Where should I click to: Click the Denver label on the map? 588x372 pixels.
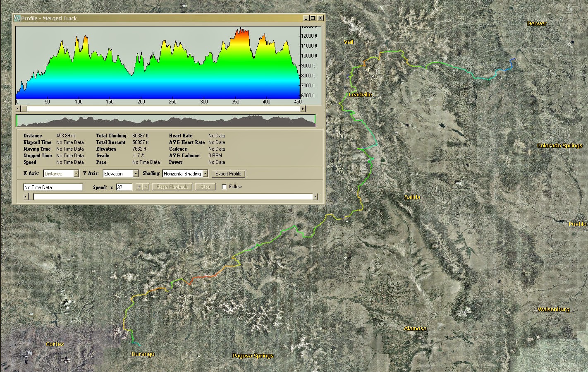[537, 24]
